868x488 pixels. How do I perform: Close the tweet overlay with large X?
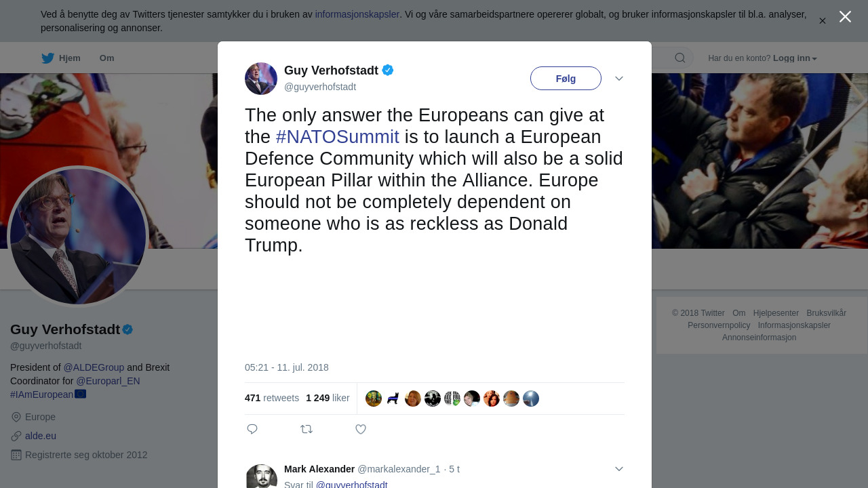[x=845, y=17]
